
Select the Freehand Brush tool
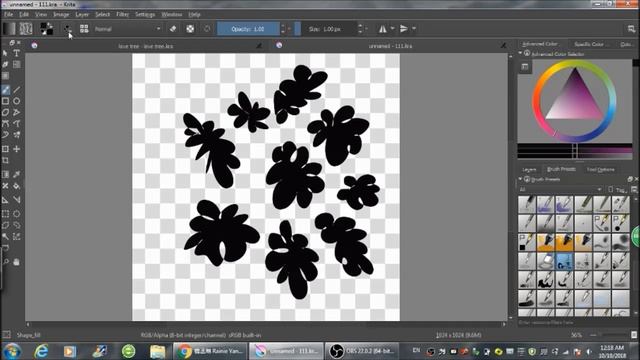click(5, 90)
